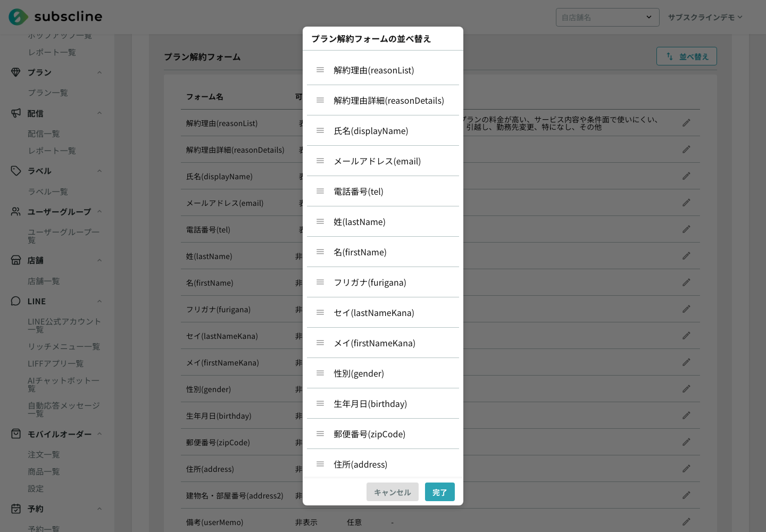Click 予約 calendar icon in sidebar
Screen dimensions: 766x532
click(16, 509)
